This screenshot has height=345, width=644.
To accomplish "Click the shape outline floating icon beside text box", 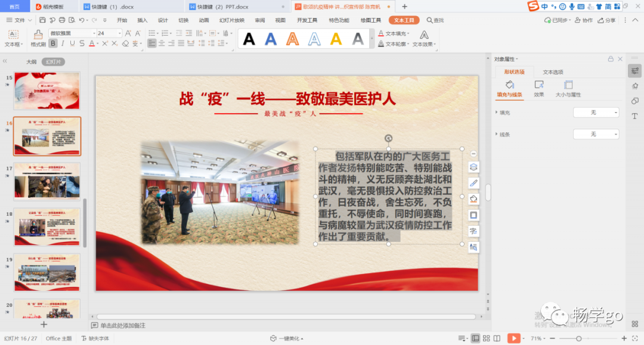I will [x=473, y=215].
